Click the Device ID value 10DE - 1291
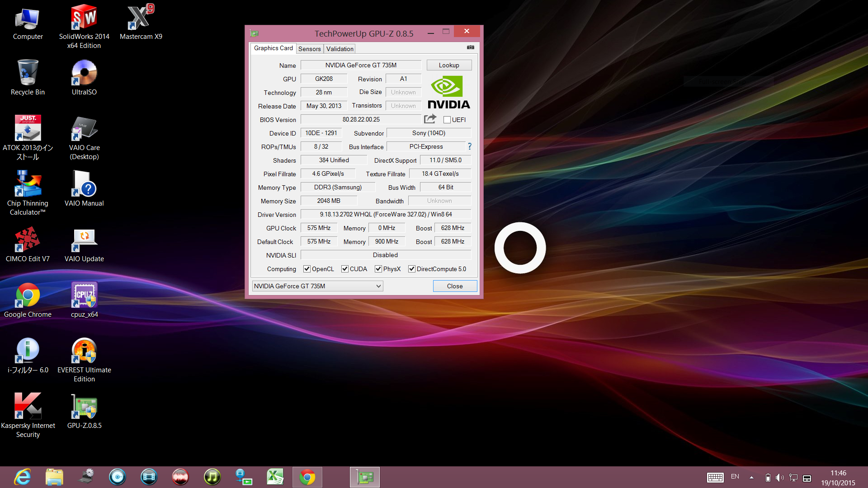Screen dimensions: 868x488 (321, 133)
